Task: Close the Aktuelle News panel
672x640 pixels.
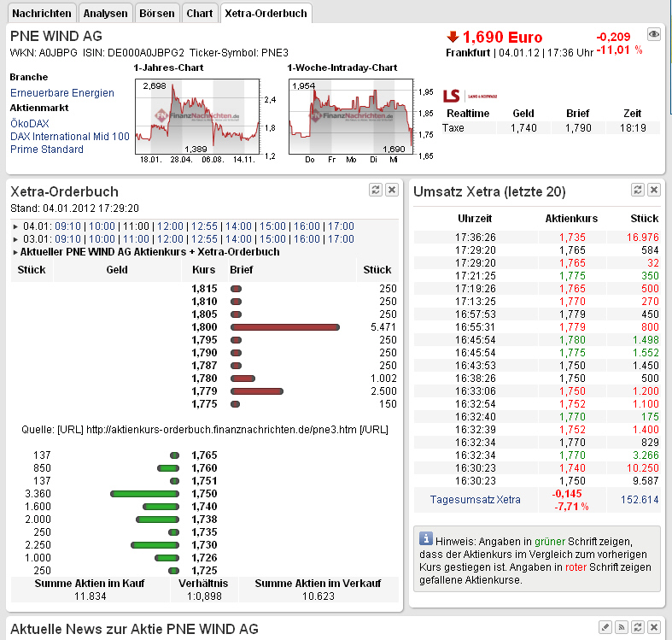Action: pos(653,627)
